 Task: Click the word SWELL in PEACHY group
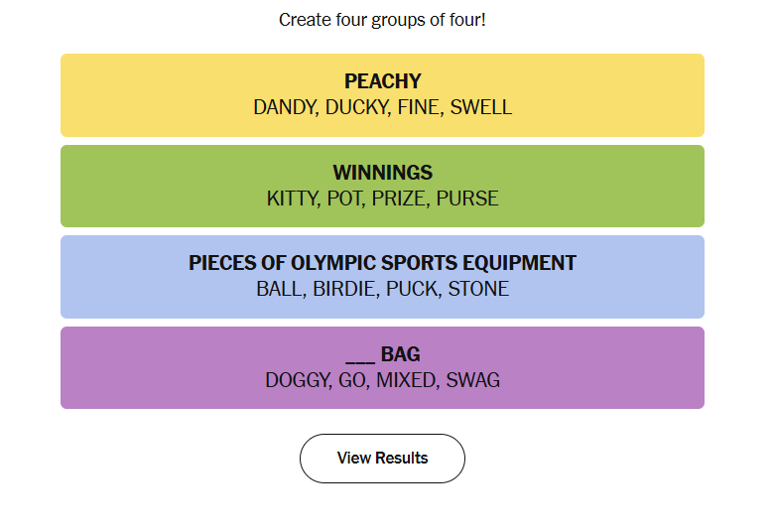tap(481, 107)
